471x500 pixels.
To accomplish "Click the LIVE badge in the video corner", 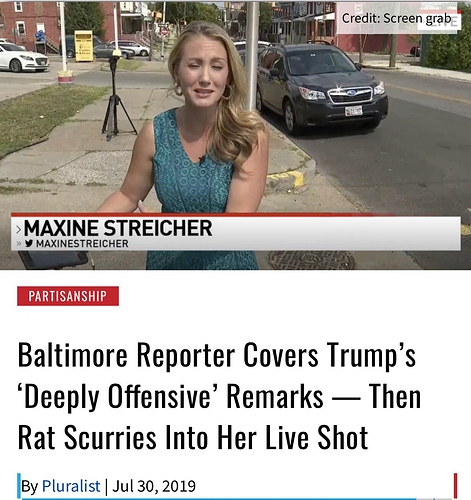I will click(x=439, y=20).
